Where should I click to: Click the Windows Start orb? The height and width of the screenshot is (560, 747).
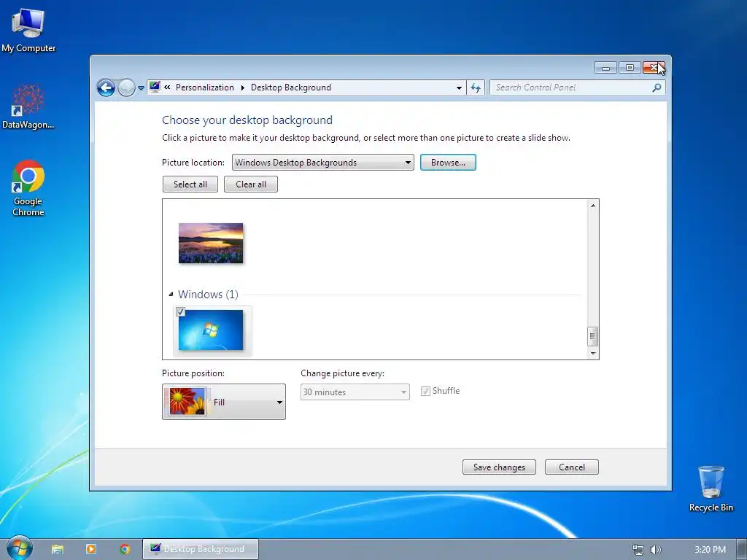tap(20, 548)
